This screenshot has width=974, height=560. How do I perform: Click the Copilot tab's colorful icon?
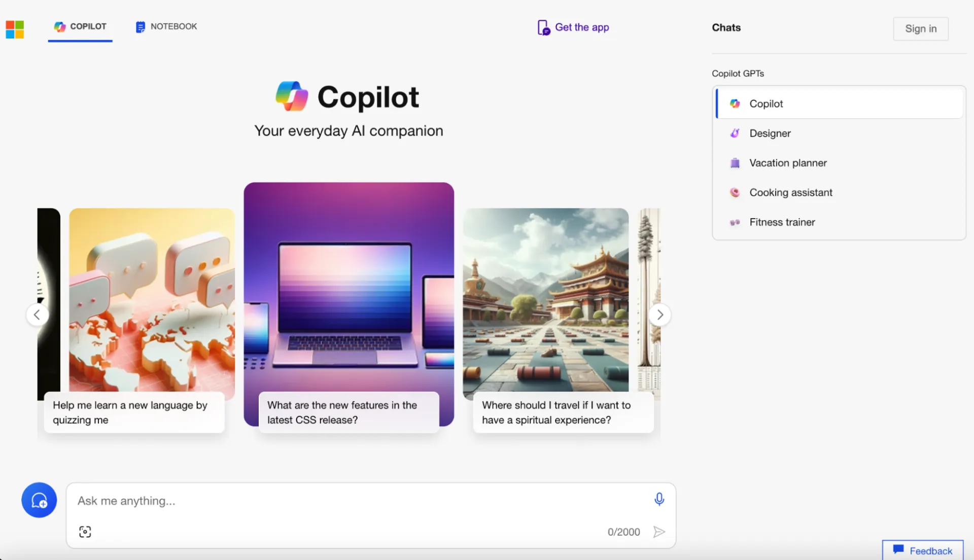click(60, 27)
